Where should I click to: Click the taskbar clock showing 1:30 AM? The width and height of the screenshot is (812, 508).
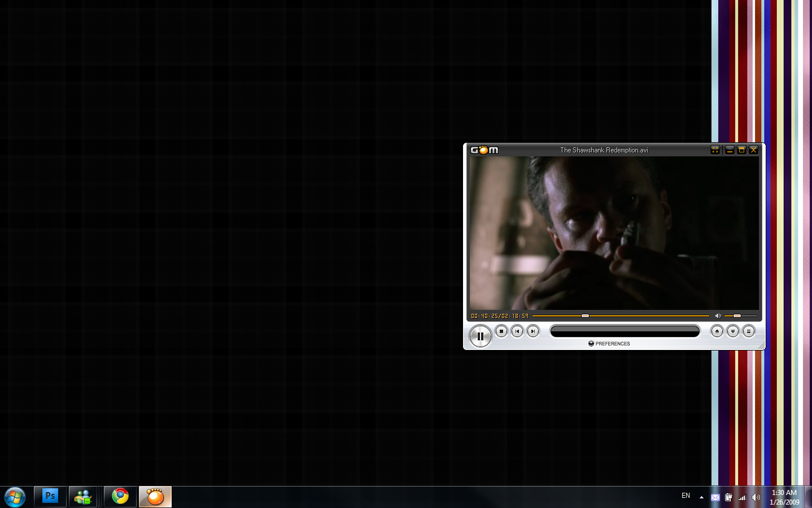pos(784,497)
